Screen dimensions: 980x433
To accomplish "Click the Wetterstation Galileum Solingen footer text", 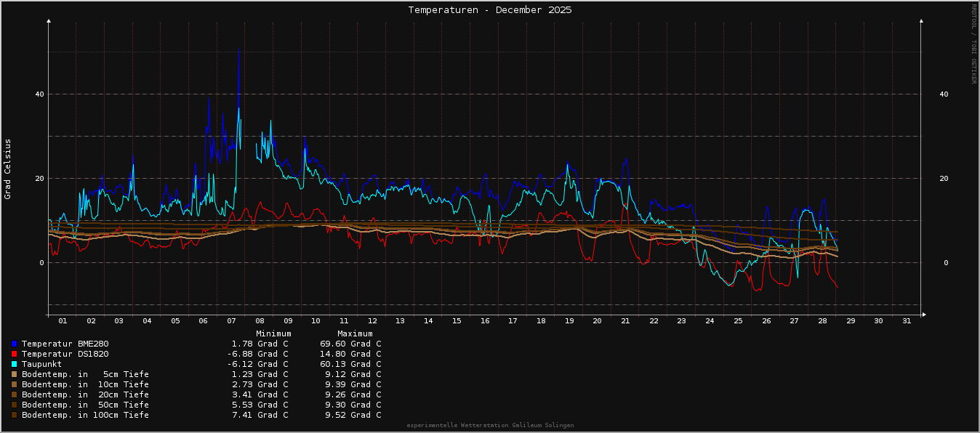I will click(489, 425).
